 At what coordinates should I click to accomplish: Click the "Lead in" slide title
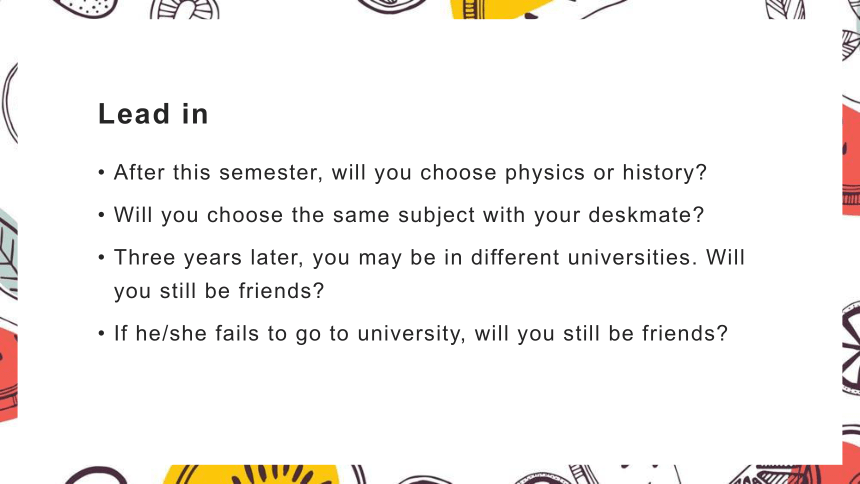click(x=153, y=114)
